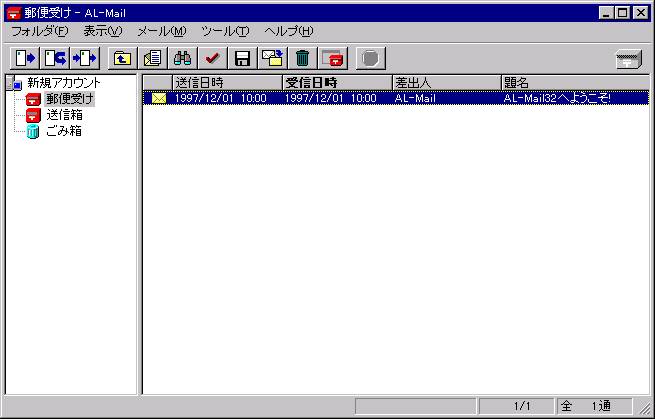
Task: Click the trash can delete icon
Action: 302,58
